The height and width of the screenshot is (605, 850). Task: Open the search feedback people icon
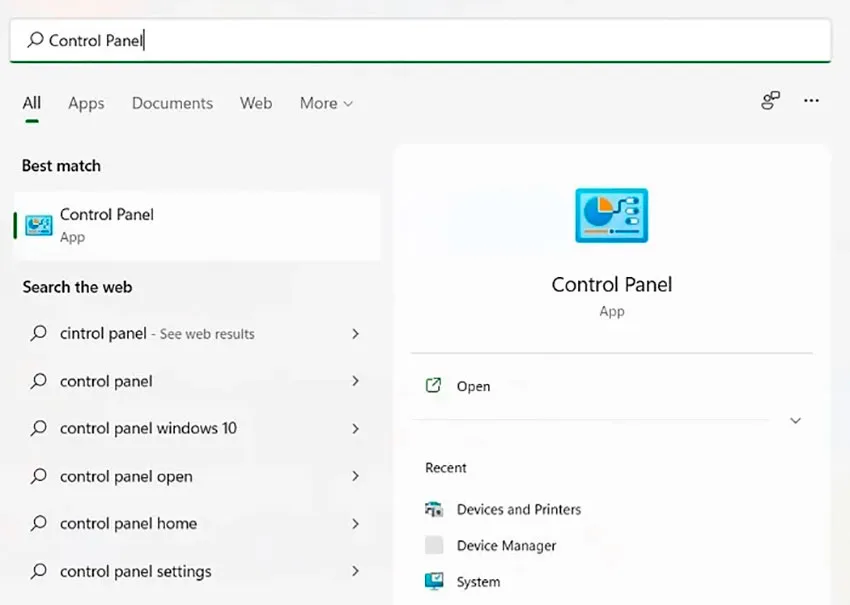(770, 100)
